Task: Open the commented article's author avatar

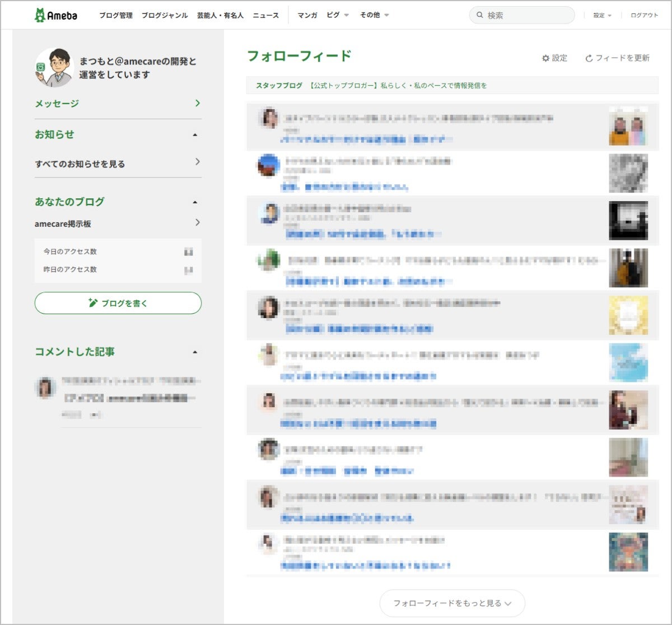Action: (x=45, y=388)
